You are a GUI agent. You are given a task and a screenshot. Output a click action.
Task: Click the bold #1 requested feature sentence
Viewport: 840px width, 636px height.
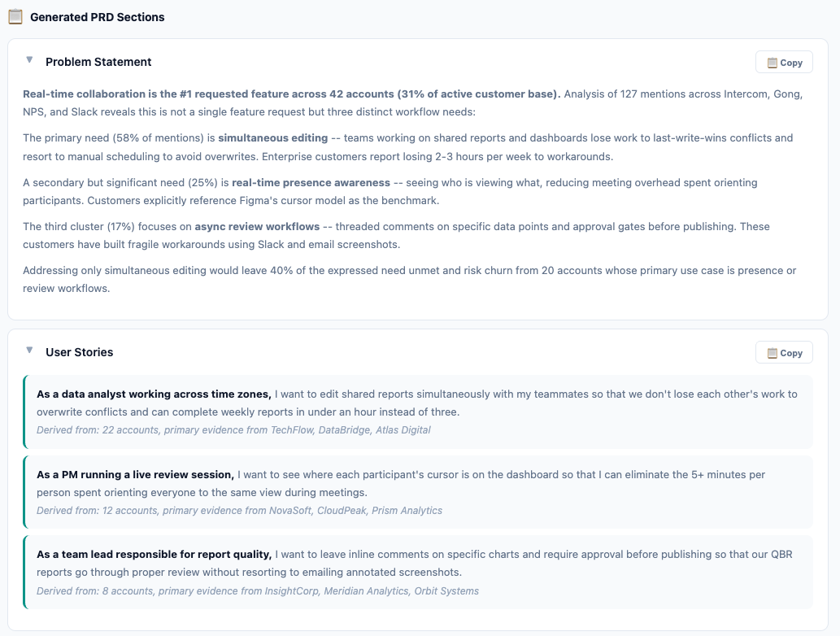tap(291, 94)
